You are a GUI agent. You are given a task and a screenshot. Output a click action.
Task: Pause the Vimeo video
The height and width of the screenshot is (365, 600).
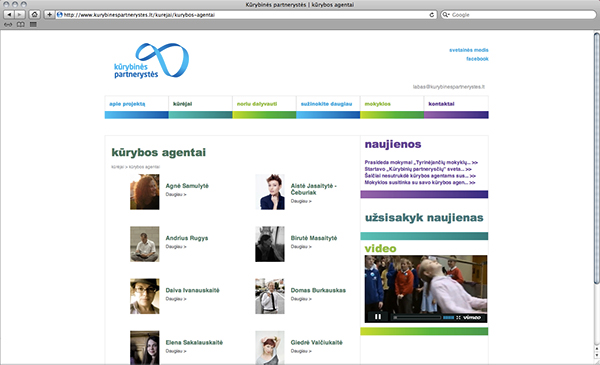[378, 317]
